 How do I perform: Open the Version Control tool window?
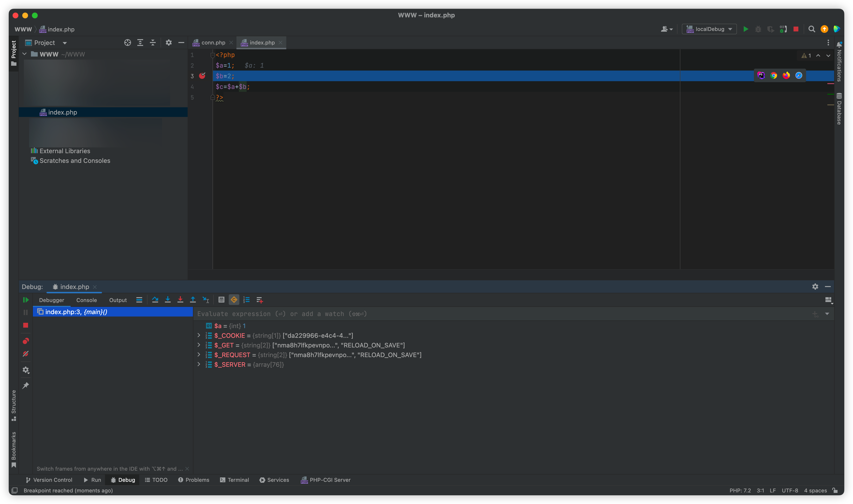click(x=49, y=480)
